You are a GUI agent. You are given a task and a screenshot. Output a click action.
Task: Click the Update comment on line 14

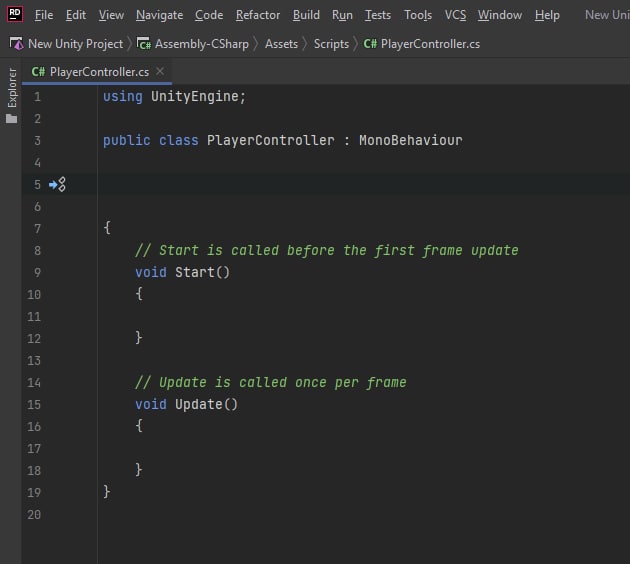(270, 382)
